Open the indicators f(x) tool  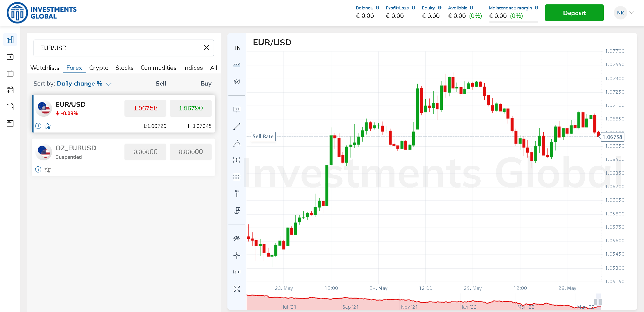pos(237,82)
